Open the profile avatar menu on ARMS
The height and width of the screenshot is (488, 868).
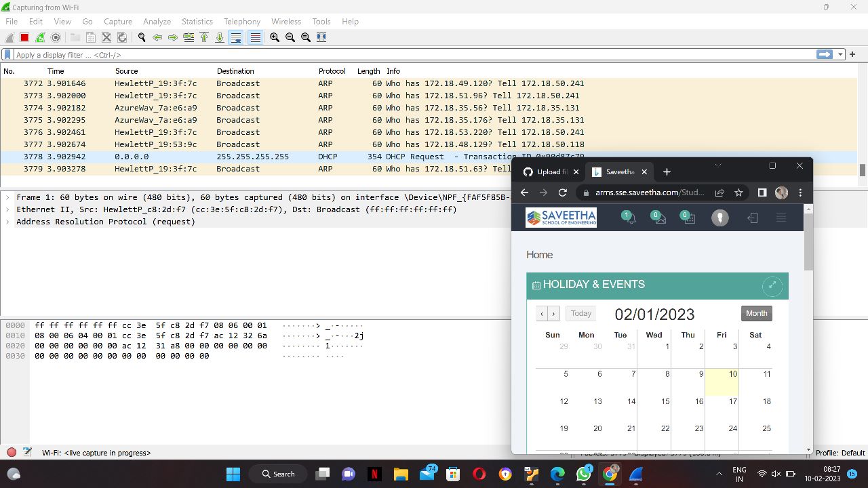(x=719, y=217)
